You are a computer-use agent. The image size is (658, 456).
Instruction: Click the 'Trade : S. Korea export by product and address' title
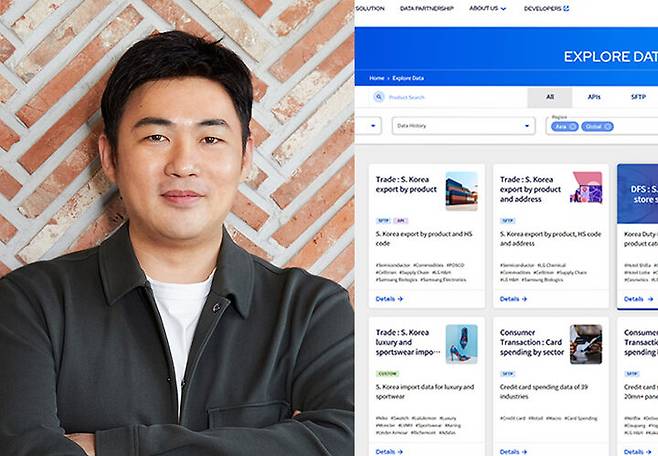(530, 190)
